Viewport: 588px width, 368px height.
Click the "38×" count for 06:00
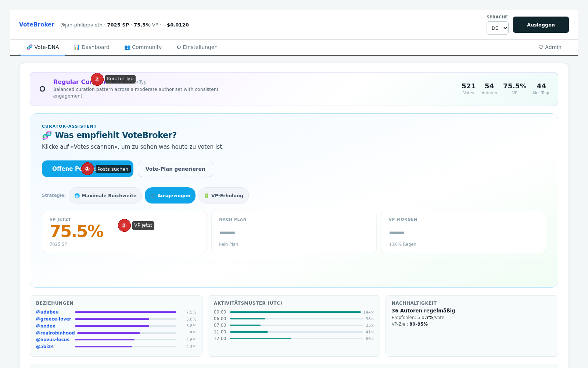click(370, 319)
